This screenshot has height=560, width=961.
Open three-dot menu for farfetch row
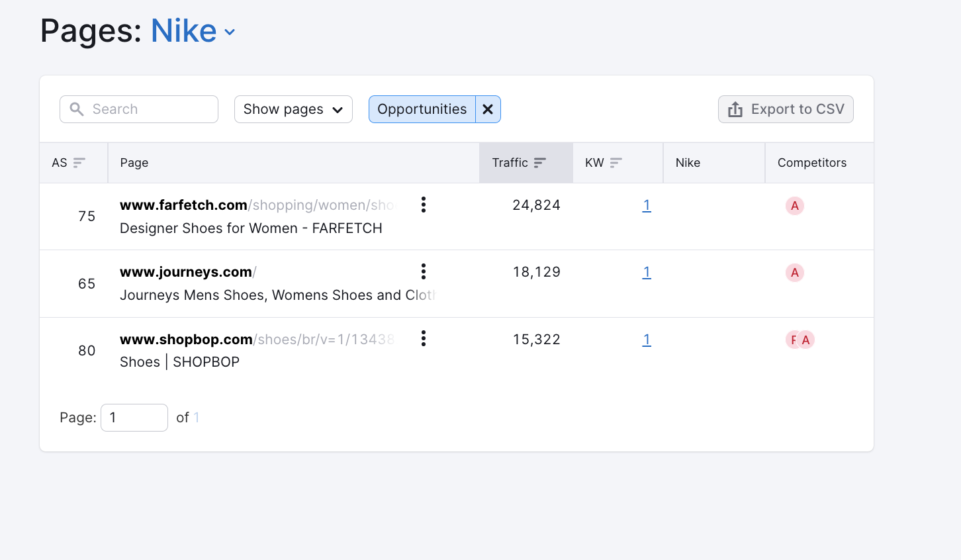424,205
